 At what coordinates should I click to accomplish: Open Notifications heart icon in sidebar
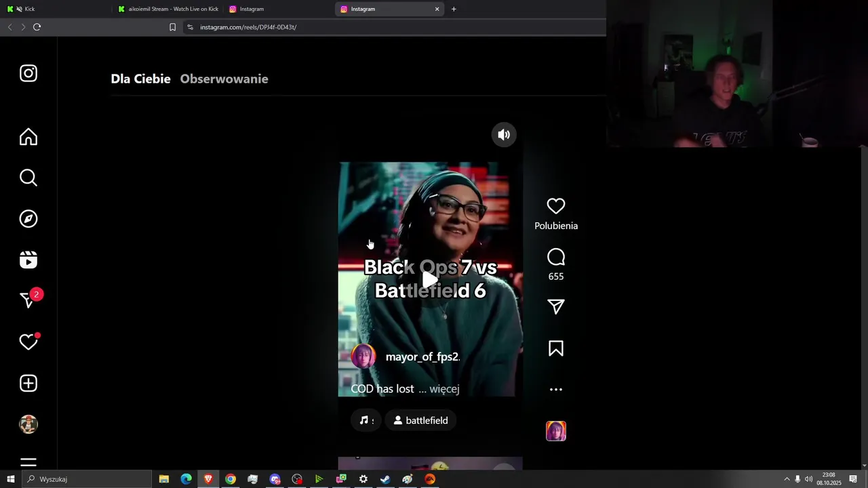pyautogui.click(x=28, y=342)
